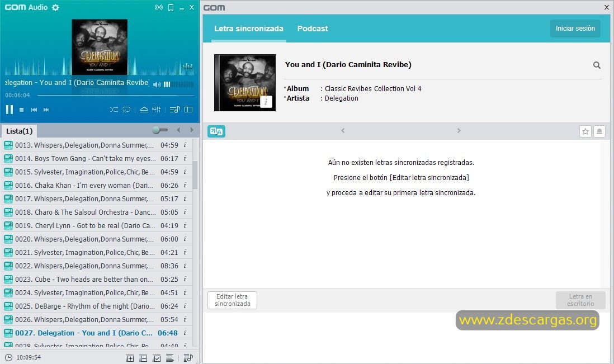Click the album cover in lyrics panel

tap(245, 83)
